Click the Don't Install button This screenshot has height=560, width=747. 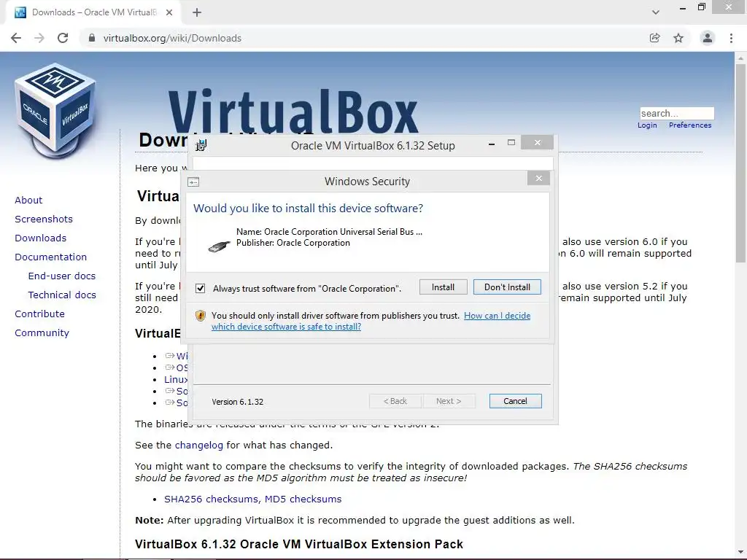pos(507,287)
